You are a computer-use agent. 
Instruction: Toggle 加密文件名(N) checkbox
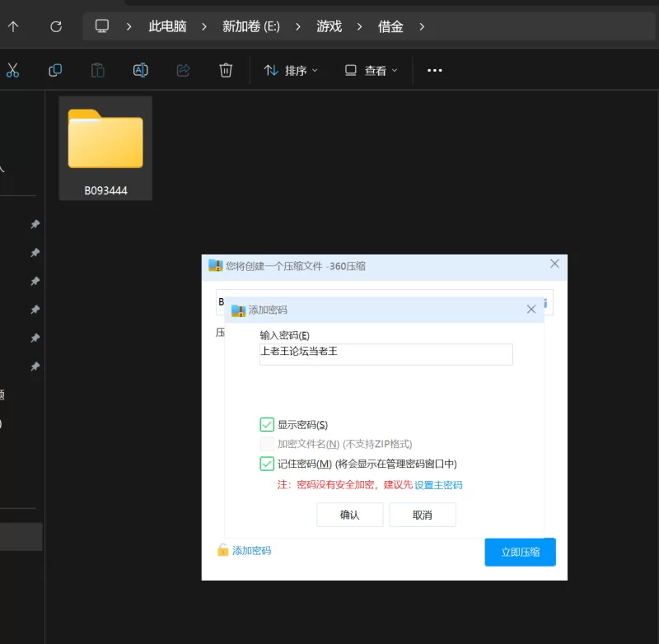[267, 444]
